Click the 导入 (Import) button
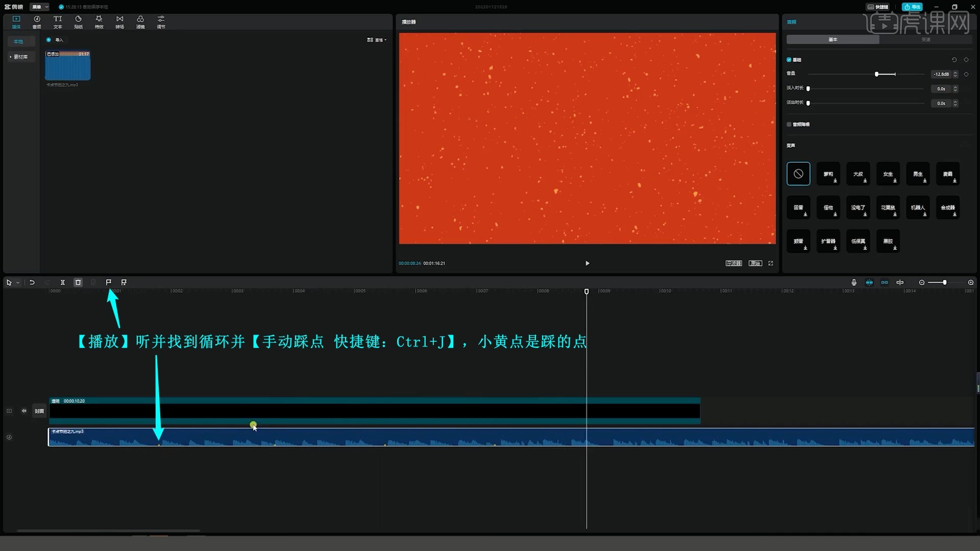The image size is (980, 551). [x=55, y=40]
